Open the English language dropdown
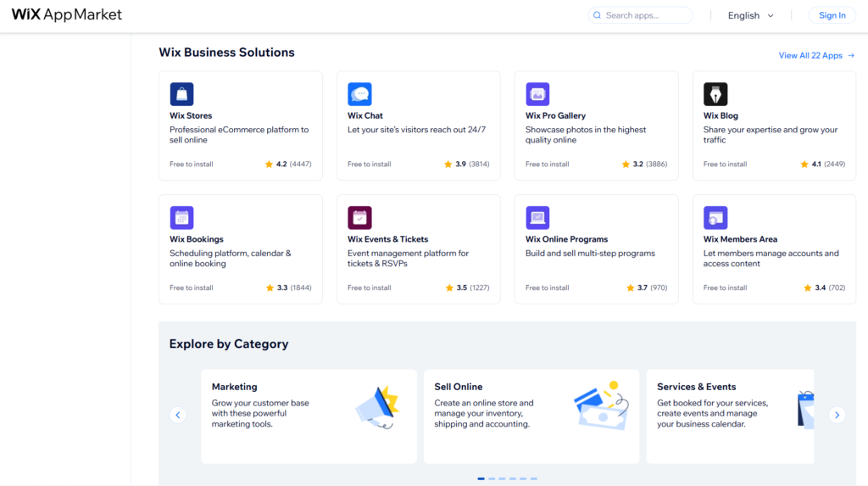Image resolution: width=868 pixels, height=486 pixels. (x=751, y=15)
